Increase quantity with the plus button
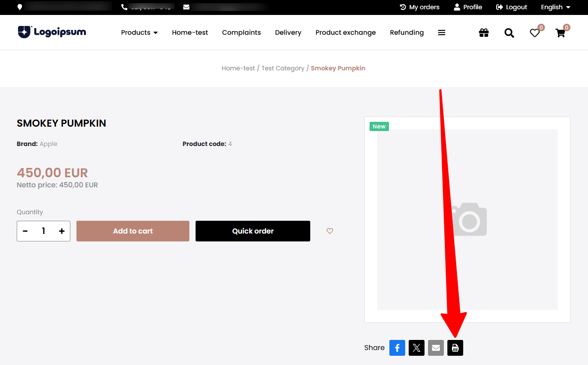This screenshot has width=588, height=365. [62, 231]
